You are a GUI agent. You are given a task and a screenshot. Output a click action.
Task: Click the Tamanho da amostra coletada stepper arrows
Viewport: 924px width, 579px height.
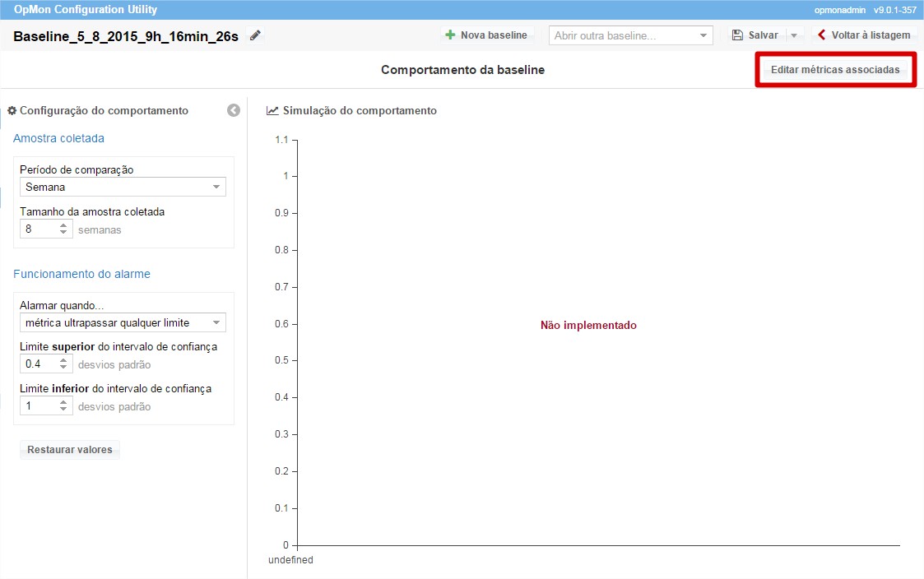click(x=64, y=229)
